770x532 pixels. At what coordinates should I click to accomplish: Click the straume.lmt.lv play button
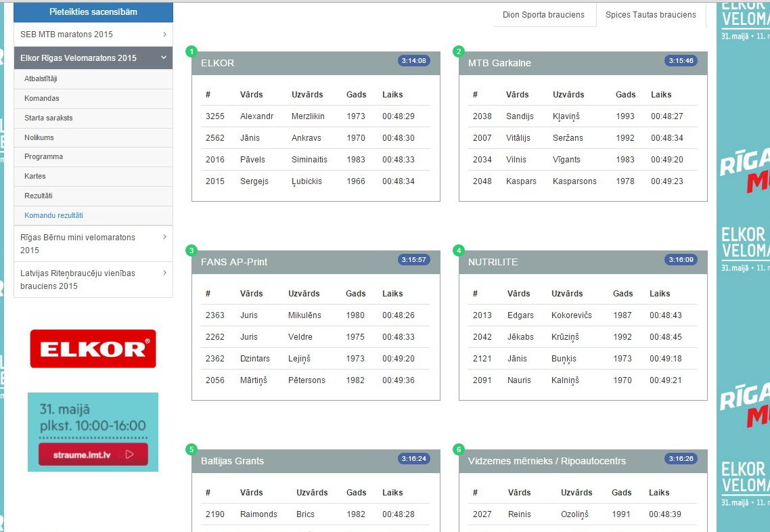pyautogui.click(x=93, y=454)
